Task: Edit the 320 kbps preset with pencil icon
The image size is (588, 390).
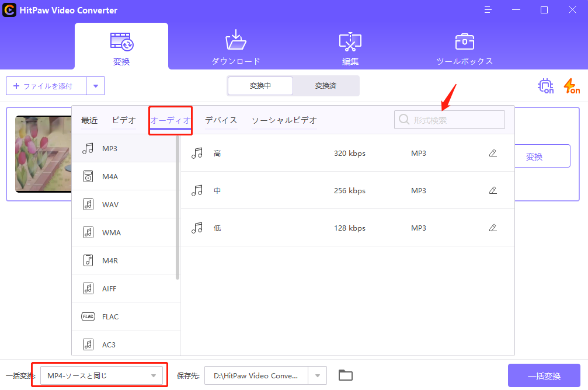Action: pos(493,153)
